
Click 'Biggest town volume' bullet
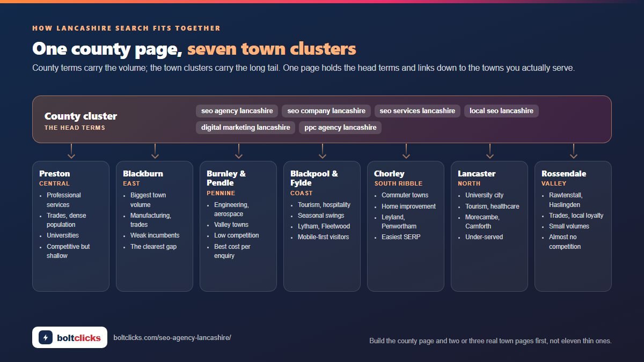tap(148, 200)
